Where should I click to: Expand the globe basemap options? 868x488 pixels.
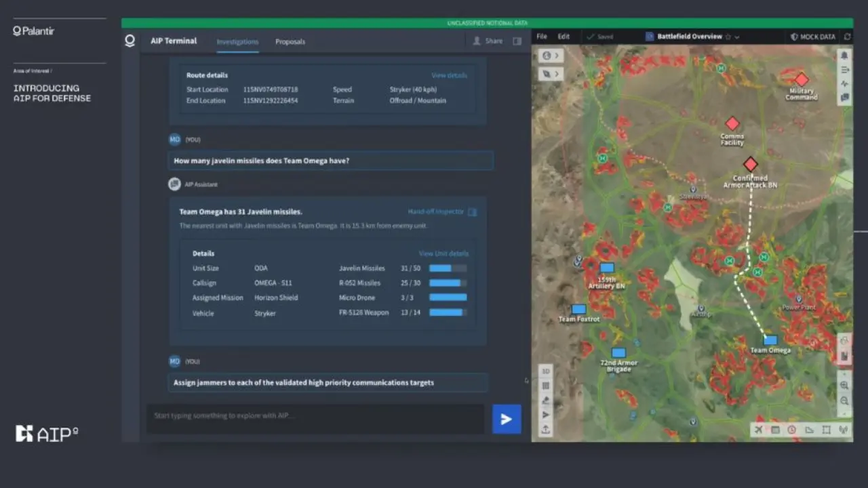click(x=551, y=56)
